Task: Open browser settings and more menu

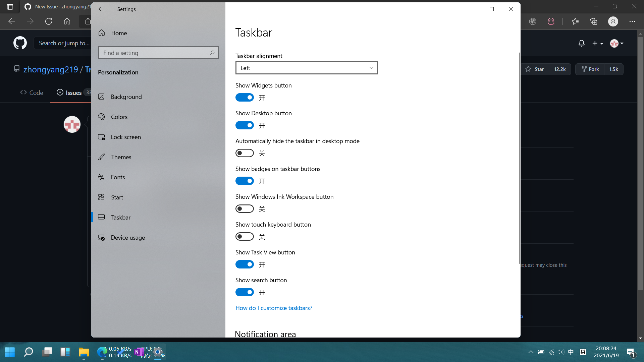Action: pyautogui.click(x=632, y=21)
